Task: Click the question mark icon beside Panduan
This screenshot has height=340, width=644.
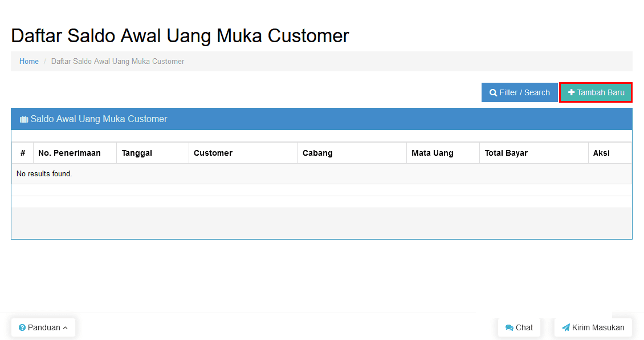Action: [x=22, y=328]
